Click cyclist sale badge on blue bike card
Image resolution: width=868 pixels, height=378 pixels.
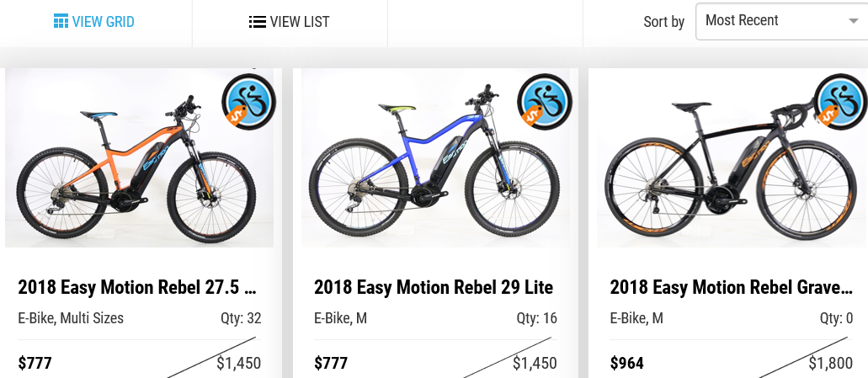(544, 102)
